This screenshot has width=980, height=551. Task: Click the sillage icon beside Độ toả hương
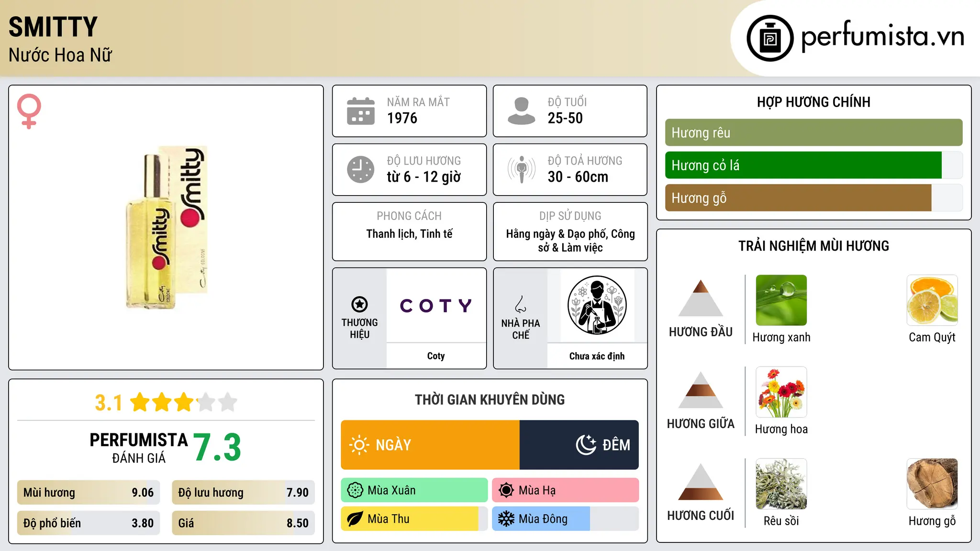tap(521, 169)
